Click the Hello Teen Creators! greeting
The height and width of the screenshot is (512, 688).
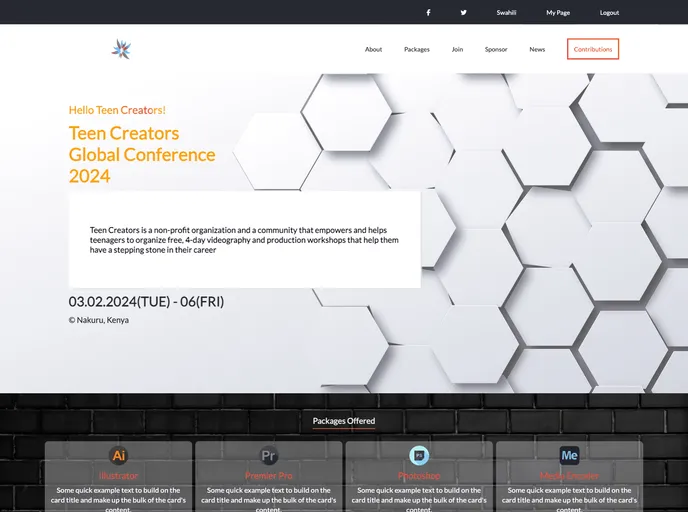117,110
